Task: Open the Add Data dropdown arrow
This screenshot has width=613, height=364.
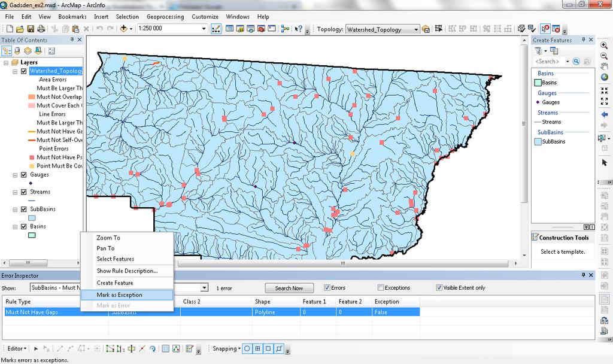Action: click(131, 29)
